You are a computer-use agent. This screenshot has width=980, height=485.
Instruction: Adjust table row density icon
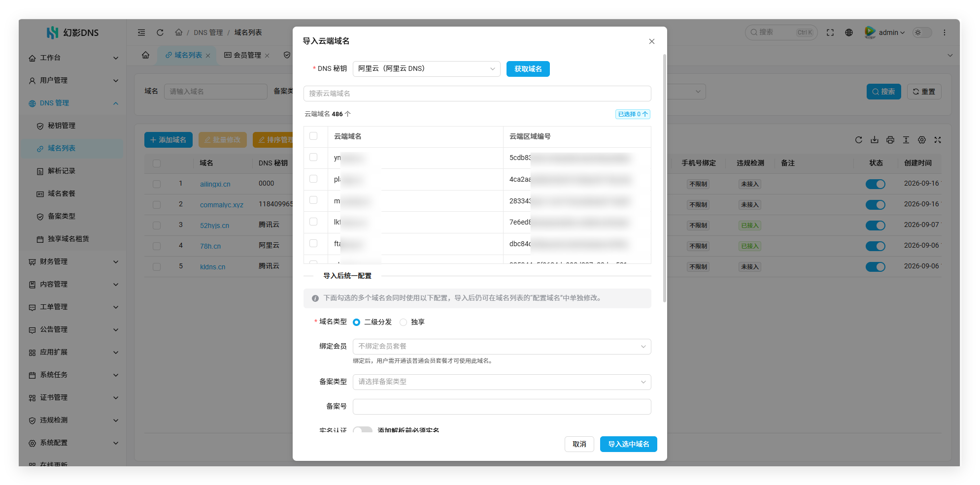906,140
